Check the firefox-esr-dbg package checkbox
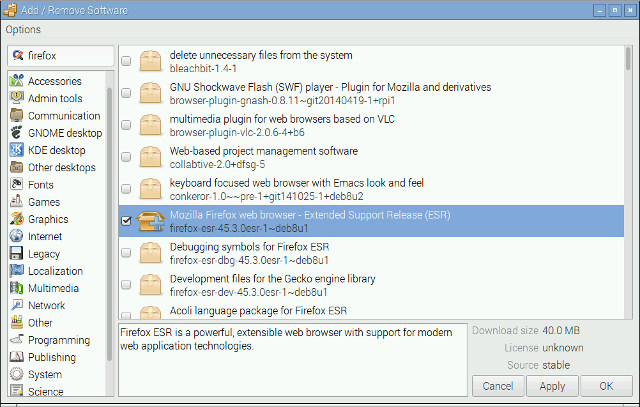Image resolution: width=640 pixels, height=407 pixels. pos(126,253)
